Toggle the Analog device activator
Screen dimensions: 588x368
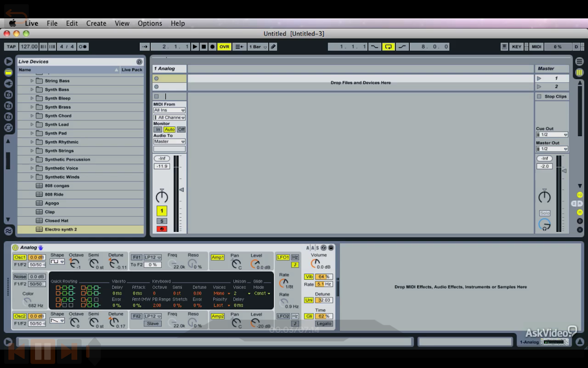pyautogui.click(x=15, y=247)
